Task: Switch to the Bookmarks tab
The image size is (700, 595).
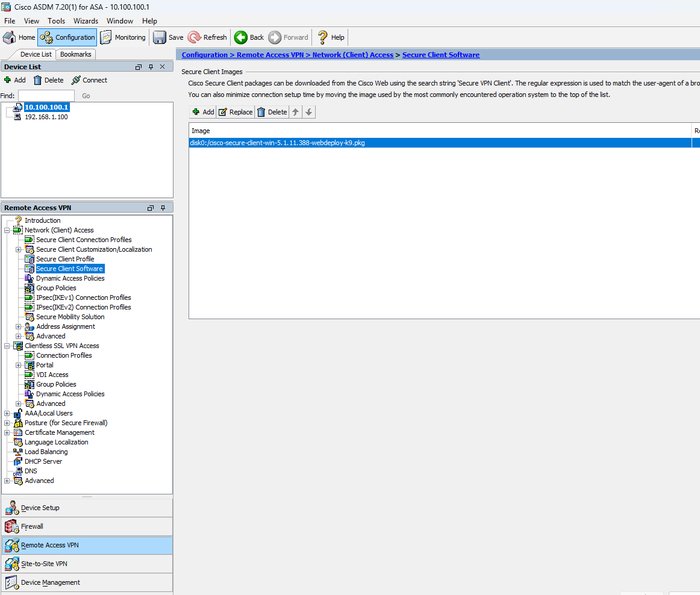Action: [75, 54]
